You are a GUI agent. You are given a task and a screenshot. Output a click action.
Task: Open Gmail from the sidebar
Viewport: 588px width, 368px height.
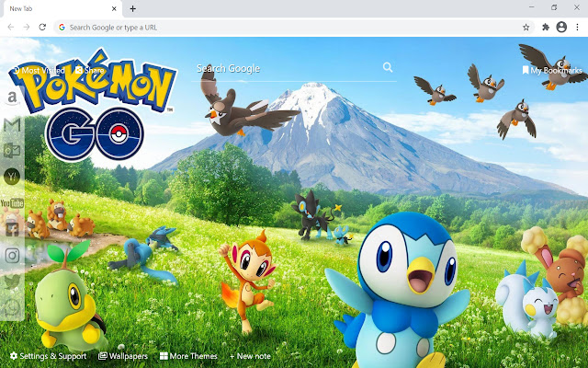click(12, 125)
